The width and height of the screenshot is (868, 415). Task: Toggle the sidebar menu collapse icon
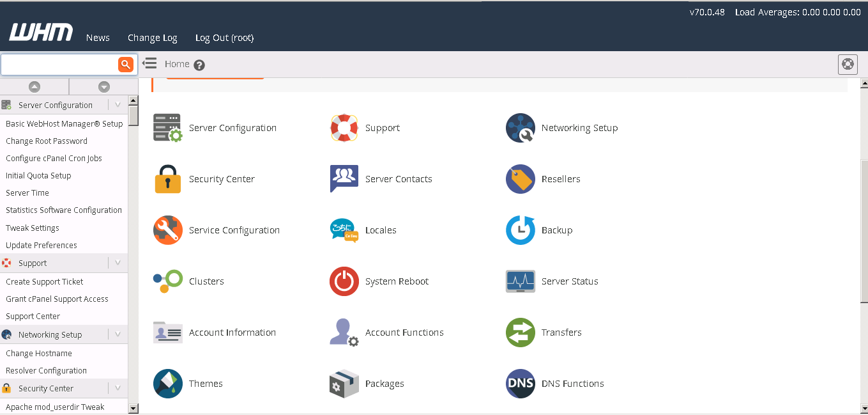tap(149, 63)
